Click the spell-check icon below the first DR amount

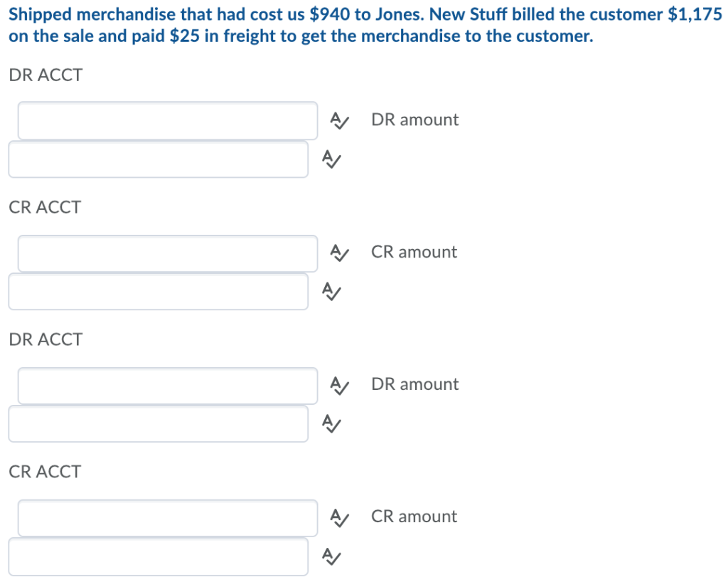331,159
